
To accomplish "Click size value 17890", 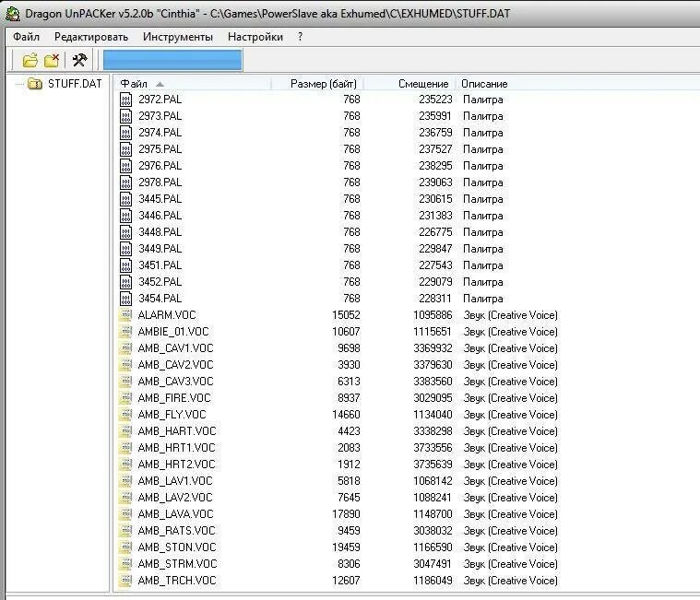I will pyautogui.click(x=346, y=514).
